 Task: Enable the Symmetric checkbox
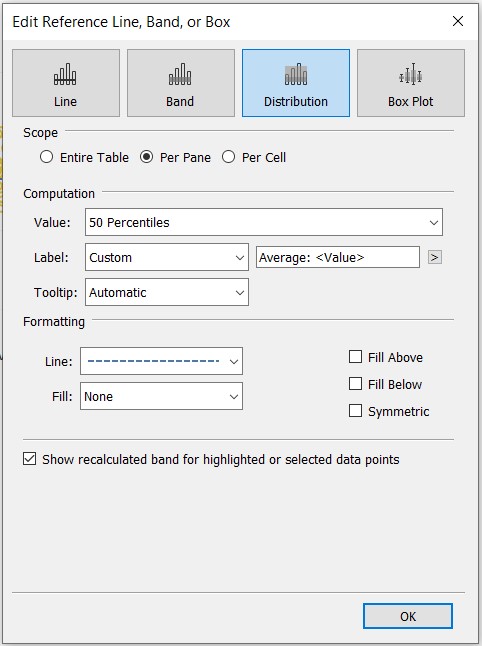(356, 411)
